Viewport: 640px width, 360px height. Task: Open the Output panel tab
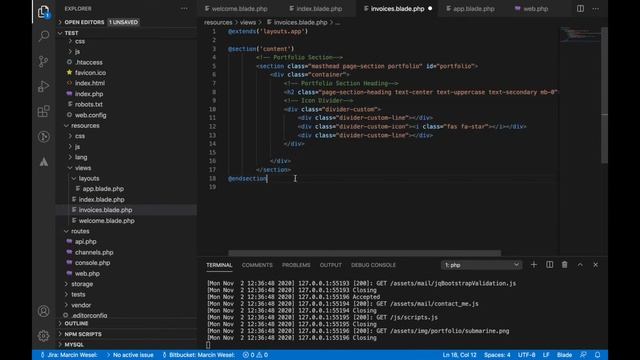pos(331,265)
